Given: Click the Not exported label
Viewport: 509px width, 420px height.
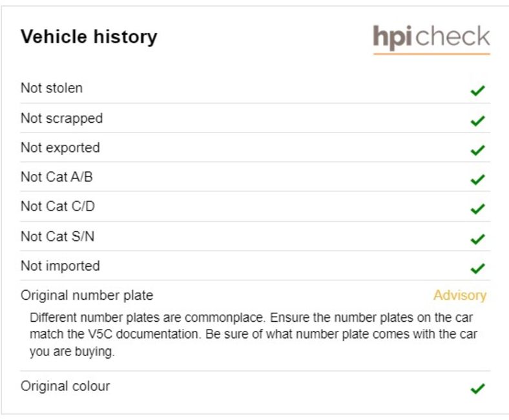Looking at the screenshot, I should [x=60, y=148].
